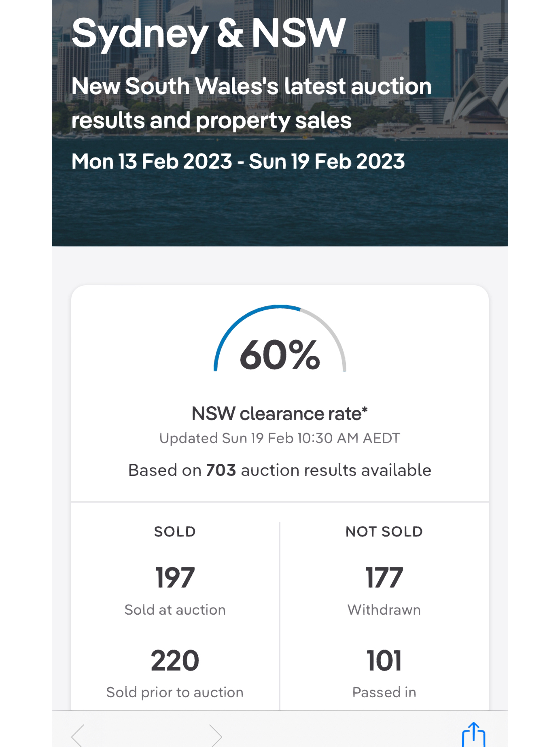Tap the Sold at auction label
This screenshot has height=747, width=560.
click(x=175, y=610)
